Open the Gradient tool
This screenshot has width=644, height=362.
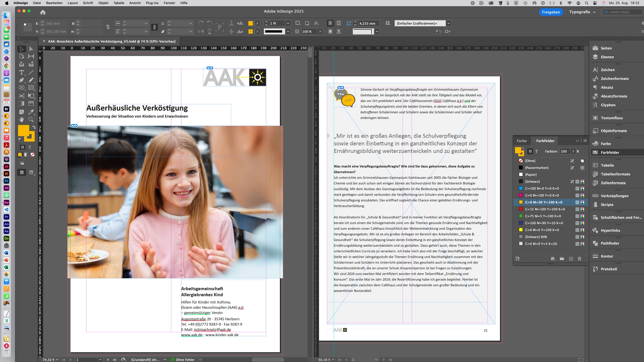pyautogui.click(x=22, y=103)
